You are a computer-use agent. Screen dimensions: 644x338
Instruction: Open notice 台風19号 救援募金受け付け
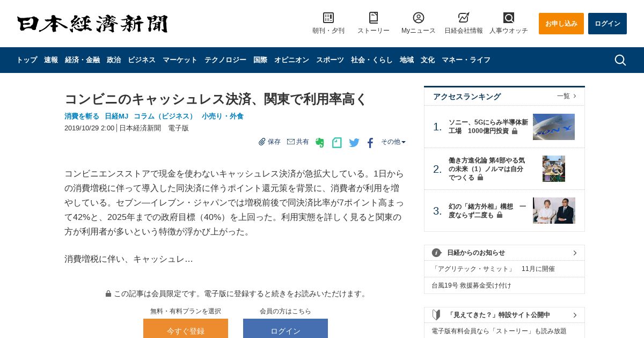tap(471, 285)
